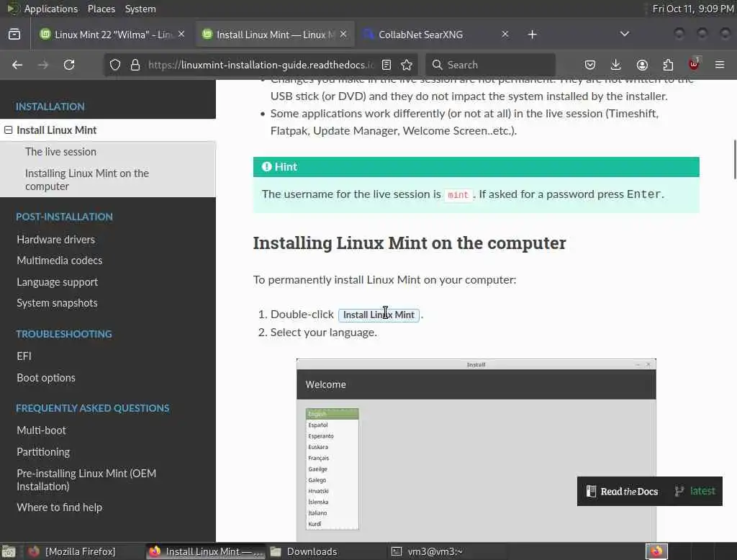Image resolution: width=737 pixels, height=560 pixels.
Task: Click the URL address field
Action: [x=261, y=65]
